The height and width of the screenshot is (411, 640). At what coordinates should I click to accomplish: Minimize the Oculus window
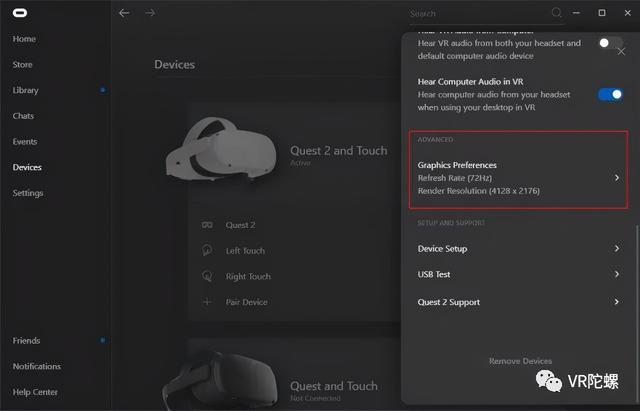click(x=576, y=13)
